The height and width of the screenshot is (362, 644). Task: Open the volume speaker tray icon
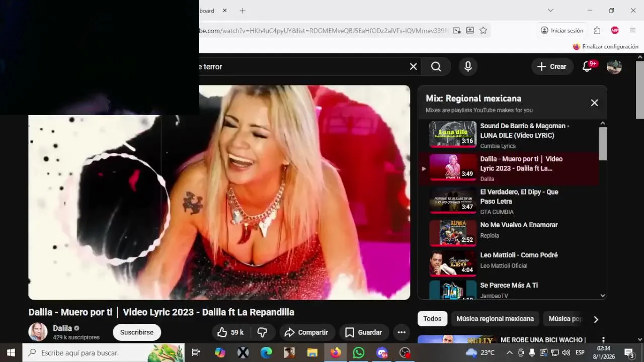(566, 352)
